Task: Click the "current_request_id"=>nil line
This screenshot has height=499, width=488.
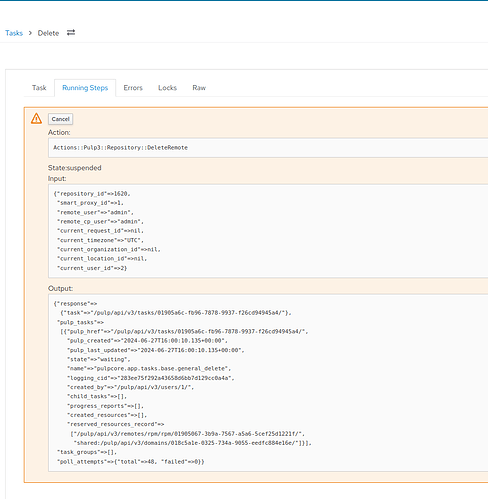Action: (100, 231)
